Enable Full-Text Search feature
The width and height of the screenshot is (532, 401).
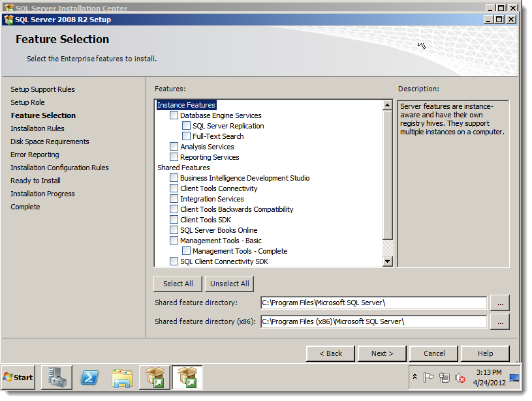pos(186,136)
